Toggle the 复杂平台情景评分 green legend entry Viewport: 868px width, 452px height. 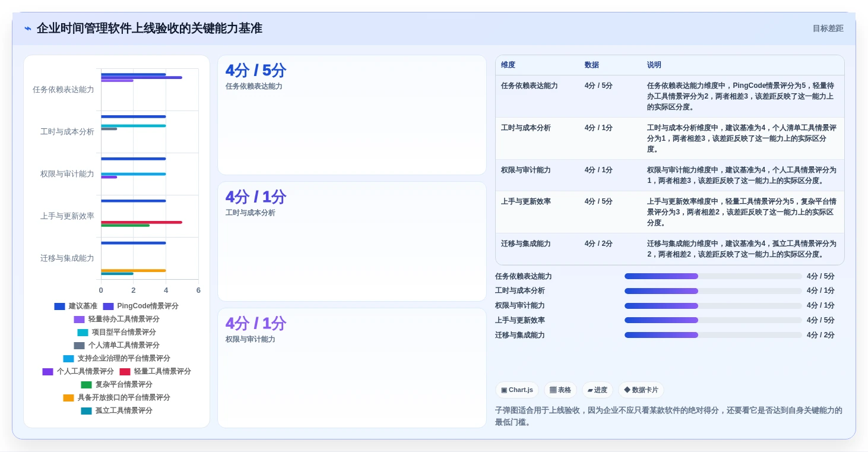coord(116,385)
